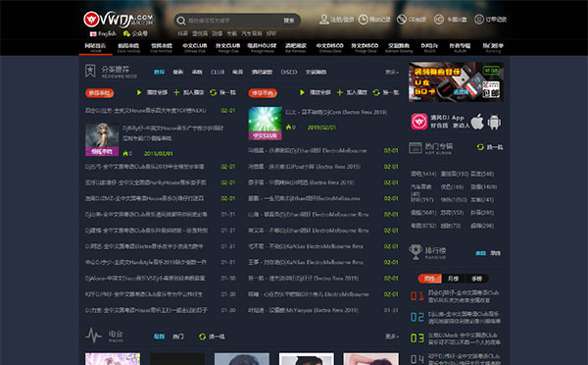Image resolution: width=588 pixels, height=365 pixels.
Task: Expand 更多 dropdown in 分类推荐 header
Action: click(392, 72)
